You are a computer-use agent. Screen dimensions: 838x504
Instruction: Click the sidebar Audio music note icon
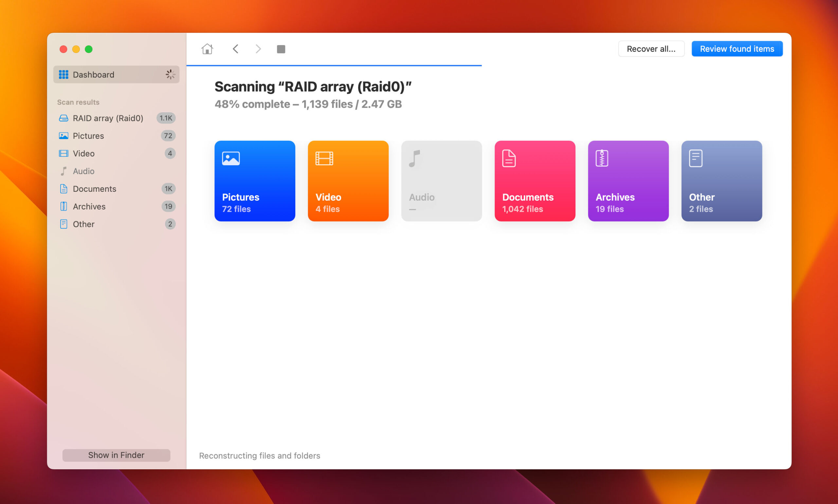click(64, 171)
